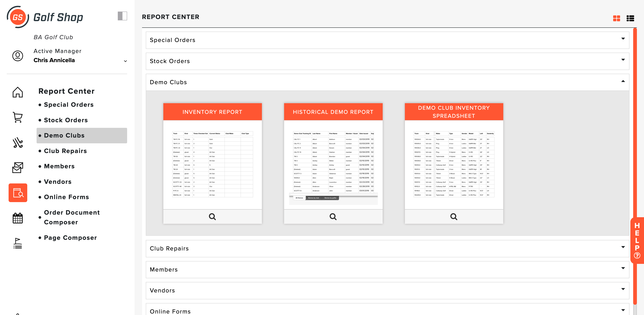This screenshot has height=315, width=644.
Task: Open Order Document Composer sidebar link
Action: pos(72,217)
